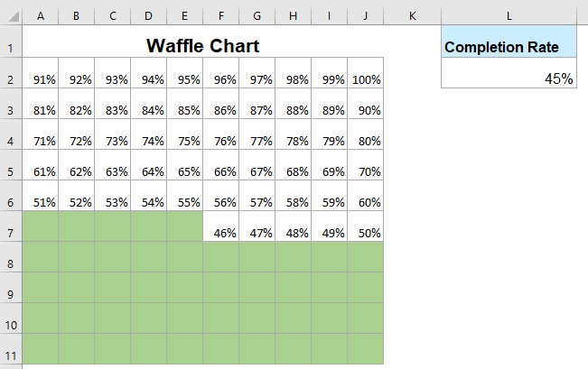Select column F header

pyautogui.click(x=221, y=15)
